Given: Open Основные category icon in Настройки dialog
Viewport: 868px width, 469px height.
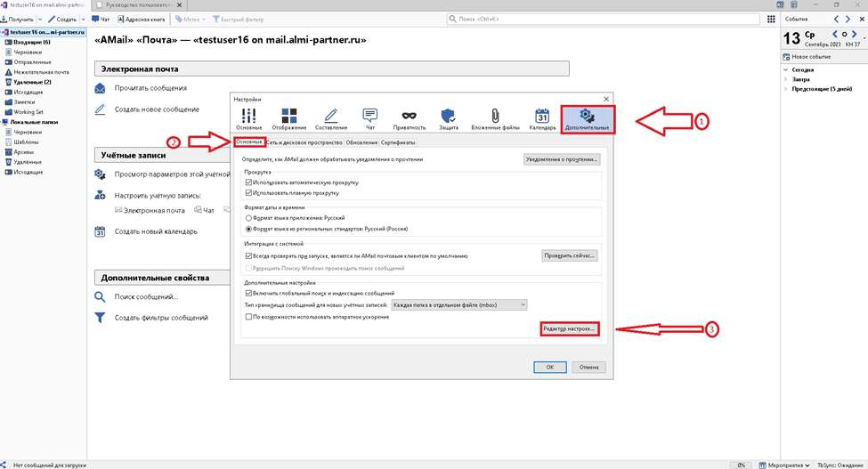Looking at the screenshot, I should coord(248,119).
